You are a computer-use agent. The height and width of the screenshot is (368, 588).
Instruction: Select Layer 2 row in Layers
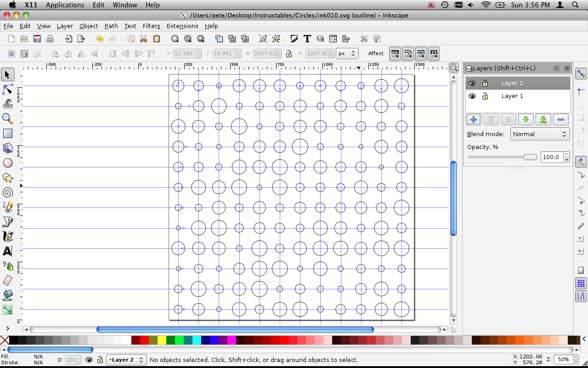pyautogui.click(x=518, y=83)
